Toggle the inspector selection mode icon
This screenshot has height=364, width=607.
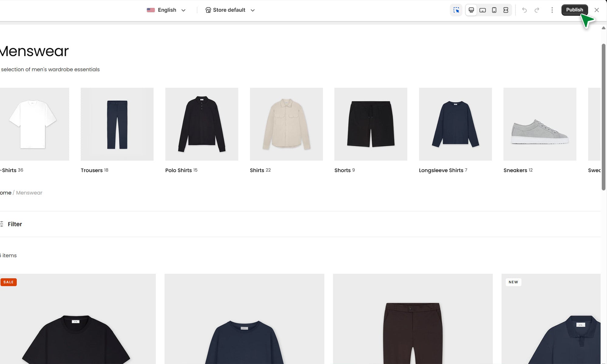(456, 10)
